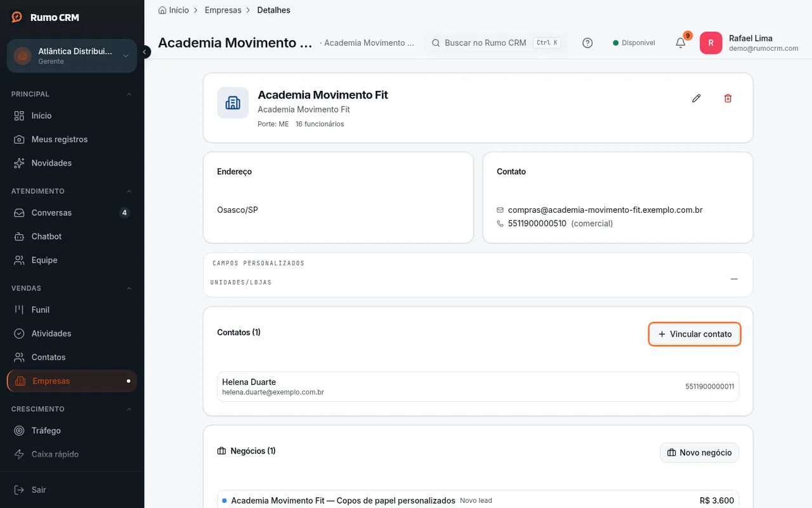The height and width of the screenshot is (508, 812).
Task: Open the help question mark icon
Action: [x=587, y=43]
